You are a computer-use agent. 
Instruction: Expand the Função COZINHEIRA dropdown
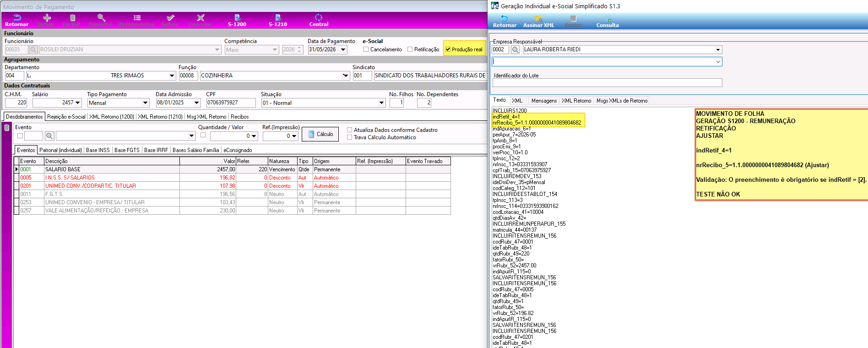pyautogui.click(x=346, y=76)
